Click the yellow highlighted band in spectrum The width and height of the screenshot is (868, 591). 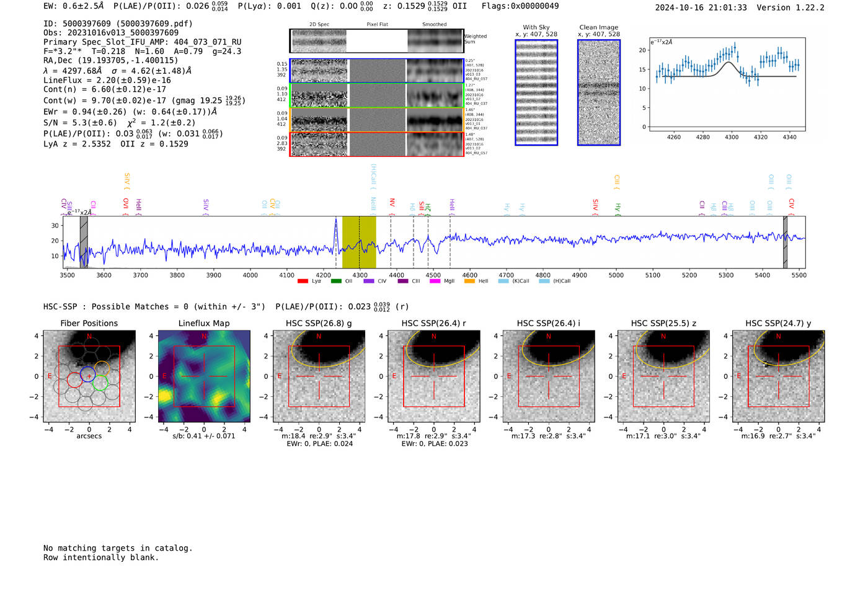pos(359,242)
